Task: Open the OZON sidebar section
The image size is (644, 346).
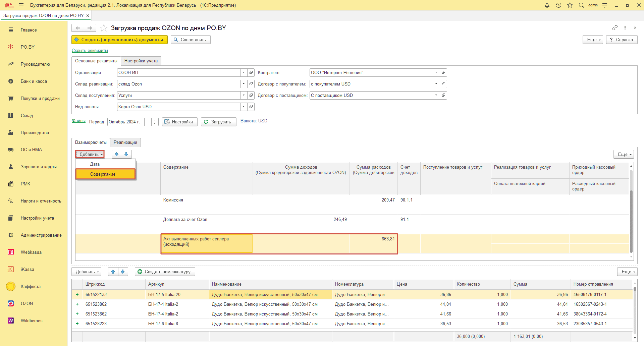Action: (34, 303)
